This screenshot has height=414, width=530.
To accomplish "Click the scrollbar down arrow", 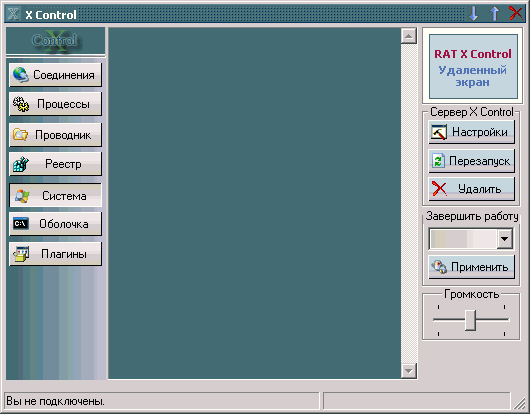I will coord(409,371).
